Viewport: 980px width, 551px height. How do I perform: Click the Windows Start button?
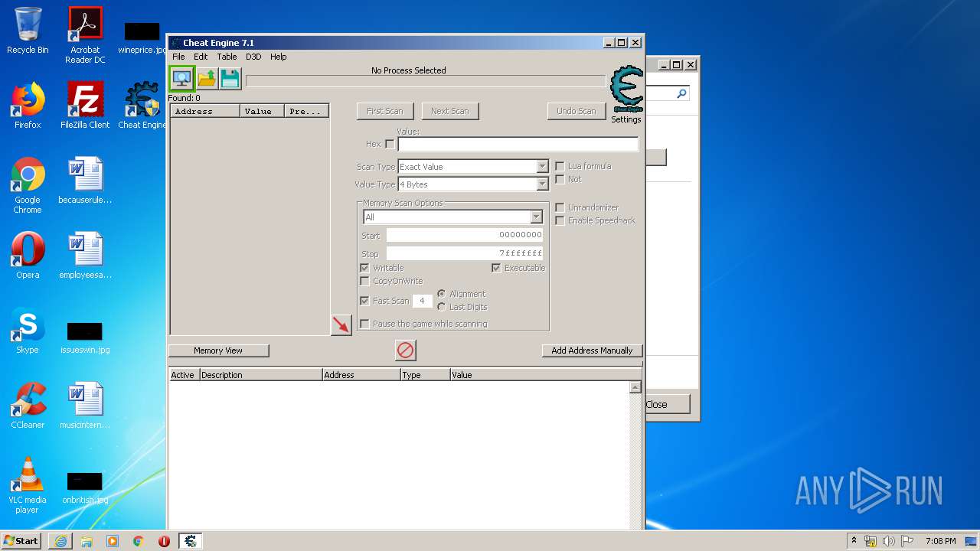pyautogui.click(x=21, y=541)
